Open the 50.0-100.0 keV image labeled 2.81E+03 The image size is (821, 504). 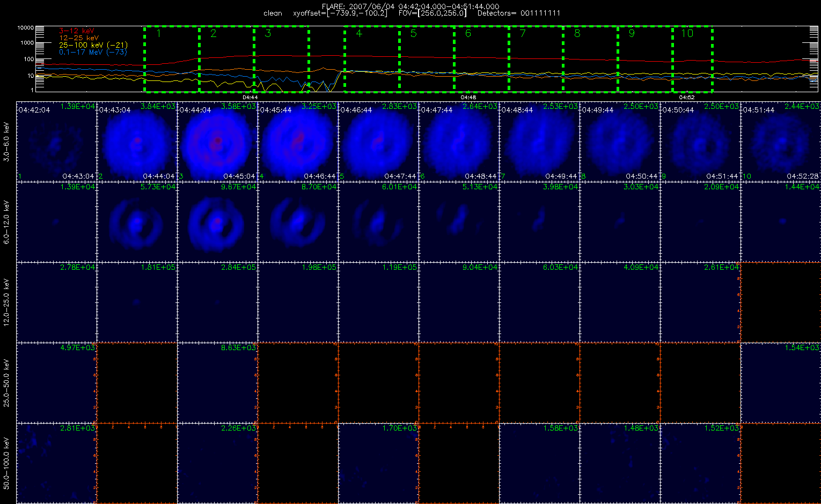[x=56, y=463]
